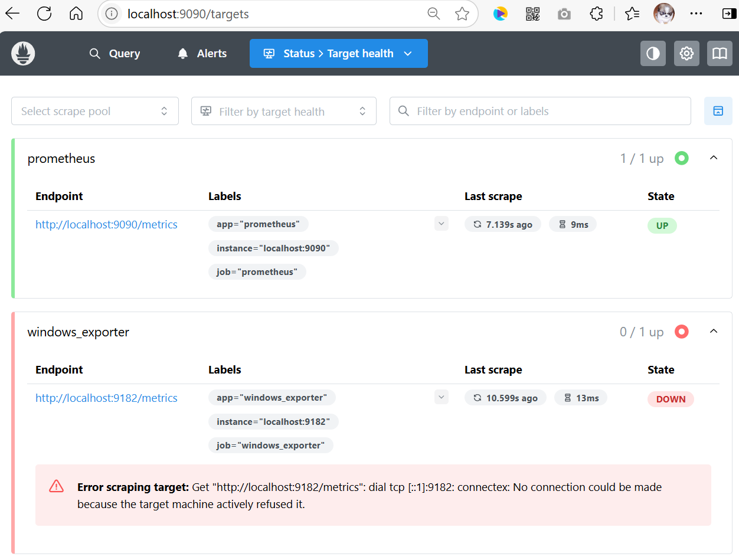Viewport: 739px width, 560px height.
Task: Open the Filter by target health dropdown
Action: click(284, 111)
